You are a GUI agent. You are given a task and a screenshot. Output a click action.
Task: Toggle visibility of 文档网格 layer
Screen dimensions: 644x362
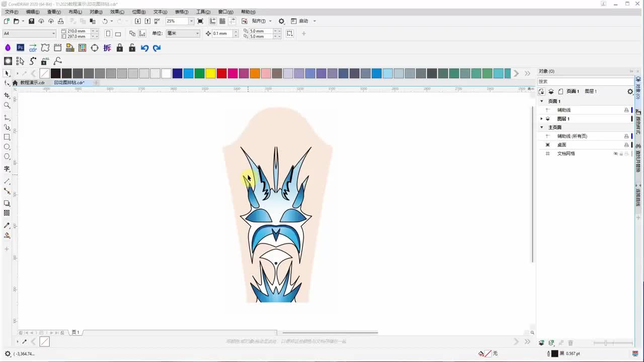[615, 154]
